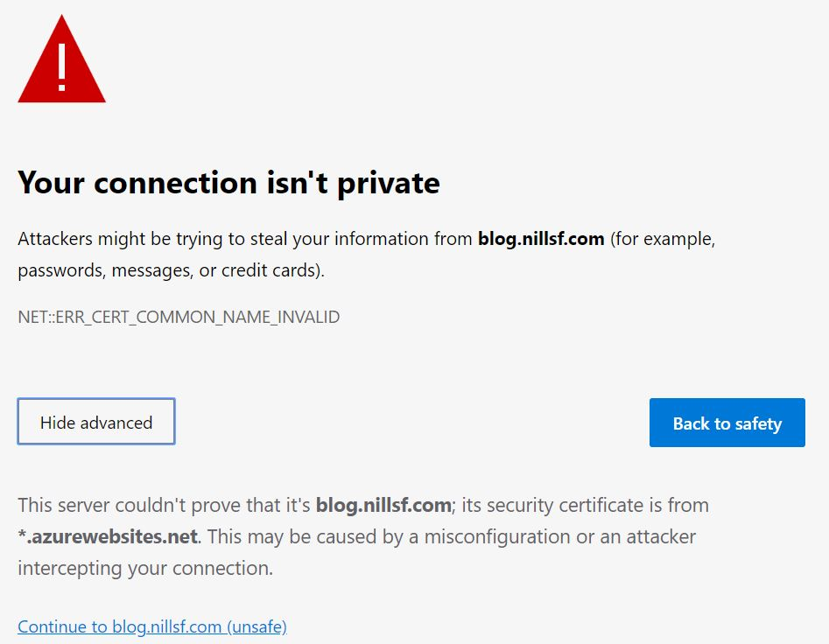Viewport: 829px width, 644px height.
Task: Click the "intercepting your connection." text
Action: (x=145, y=569)
